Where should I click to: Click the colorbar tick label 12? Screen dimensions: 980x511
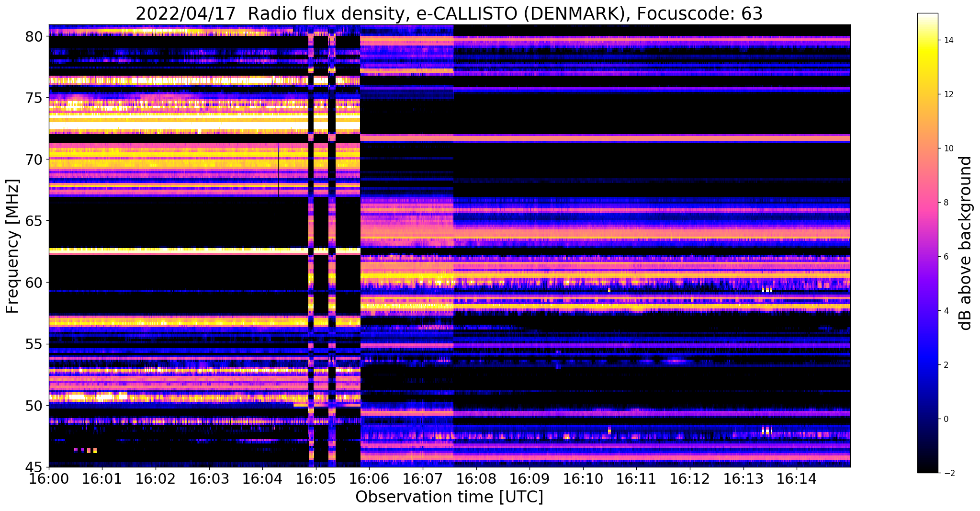pyautogui.click(x=948, y=94)
